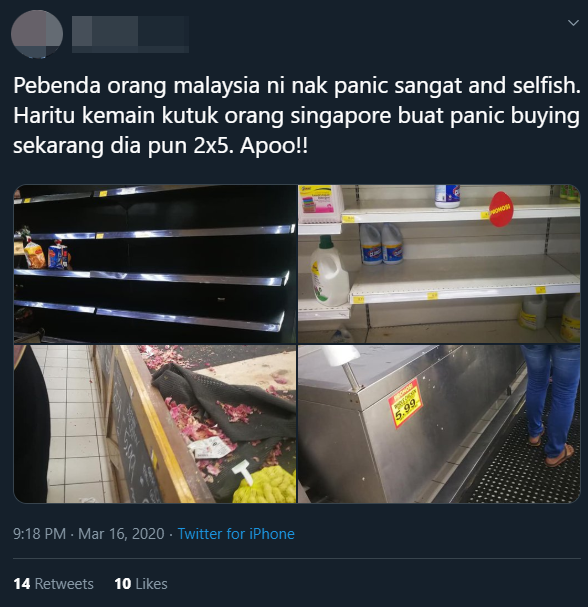Show the list of 14 Retweets
Screen dimensions: 588x607
53,584
